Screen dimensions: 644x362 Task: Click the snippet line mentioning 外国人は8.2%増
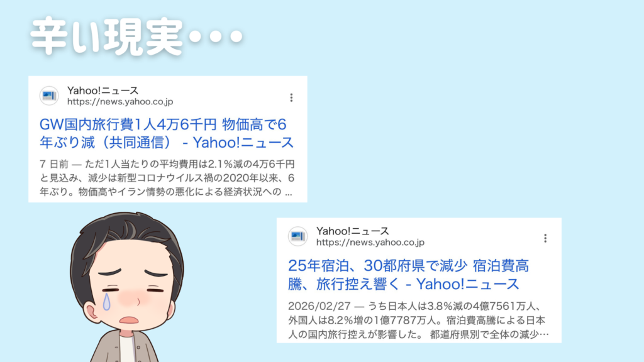click(416, 320)
